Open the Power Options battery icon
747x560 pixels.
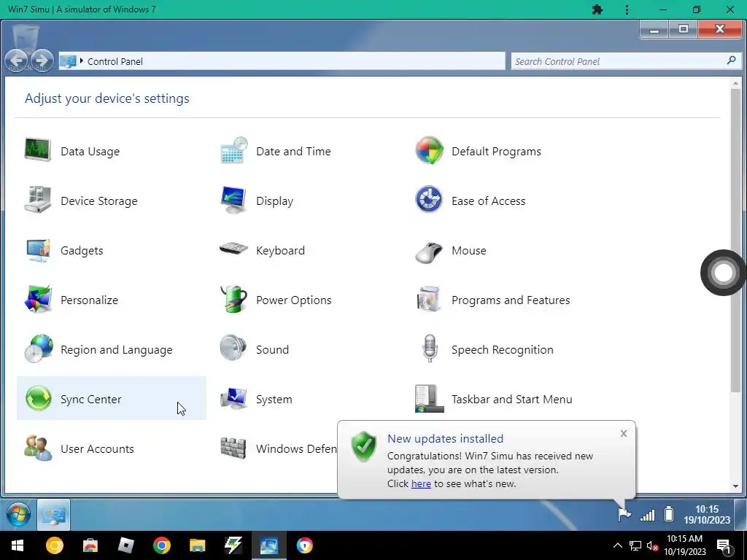pos(233,300)
